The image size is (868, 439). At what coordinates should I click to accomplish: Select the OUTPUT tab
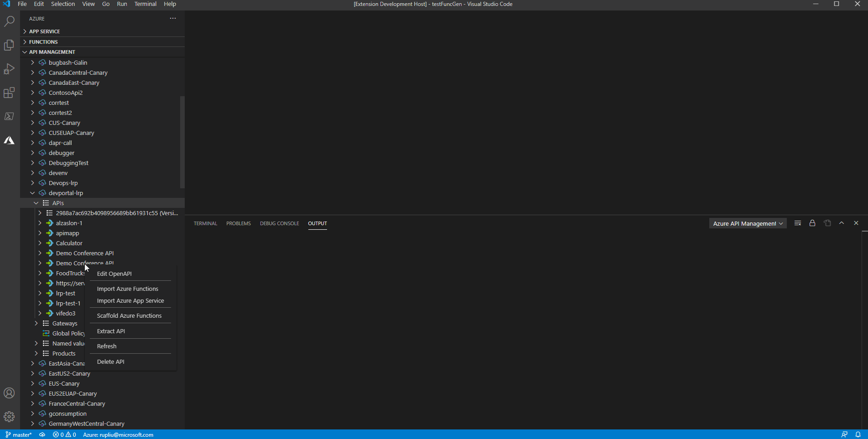[317, 223]
